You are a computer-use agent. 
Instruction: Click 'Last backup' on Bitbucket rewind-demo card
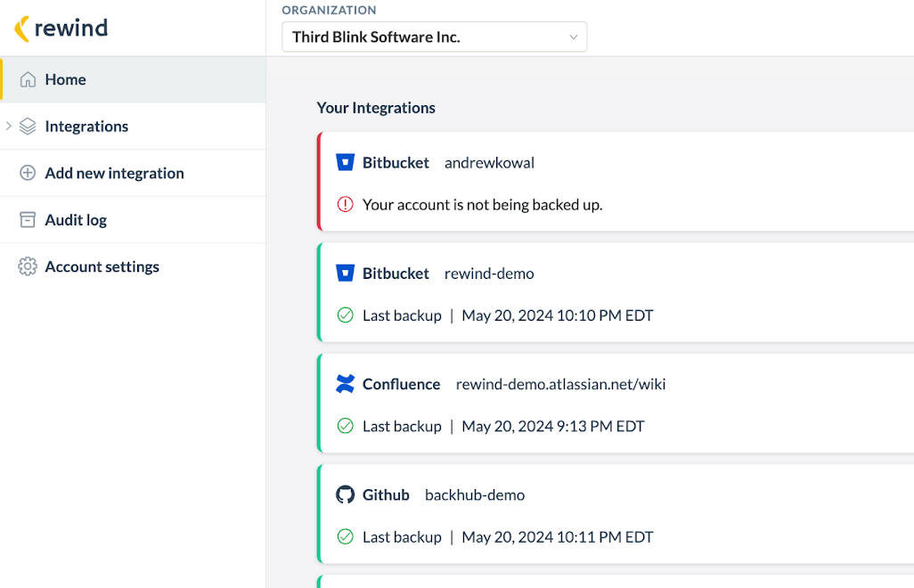click(x=402, y=315)
